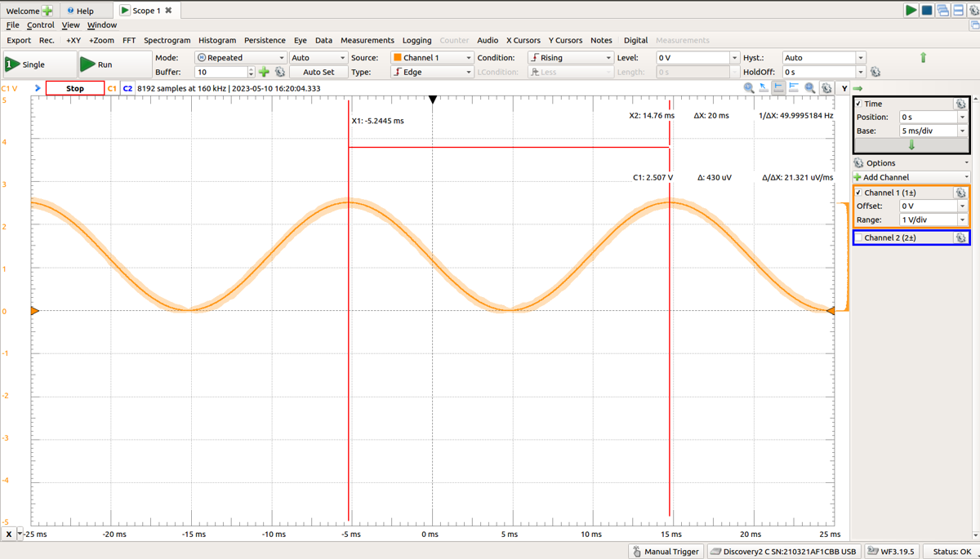
Task: Click the Persistence view icon
Action: 265,40
